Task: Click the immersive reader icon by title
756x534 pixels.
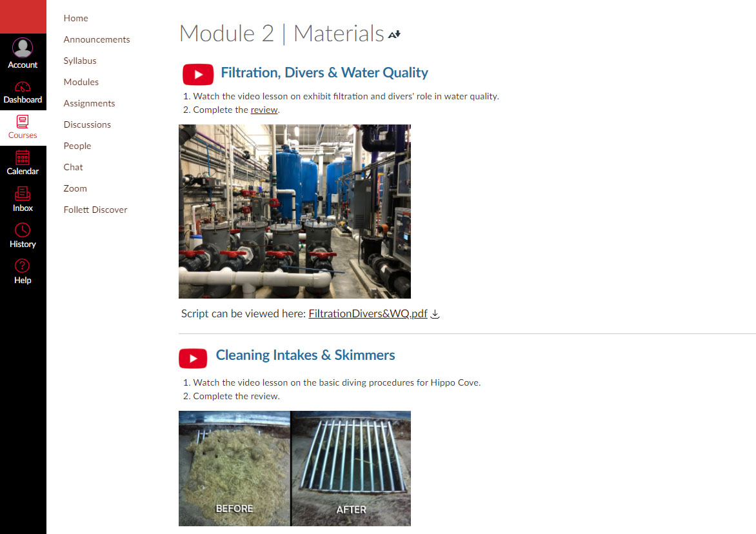Action: point(394,34)
